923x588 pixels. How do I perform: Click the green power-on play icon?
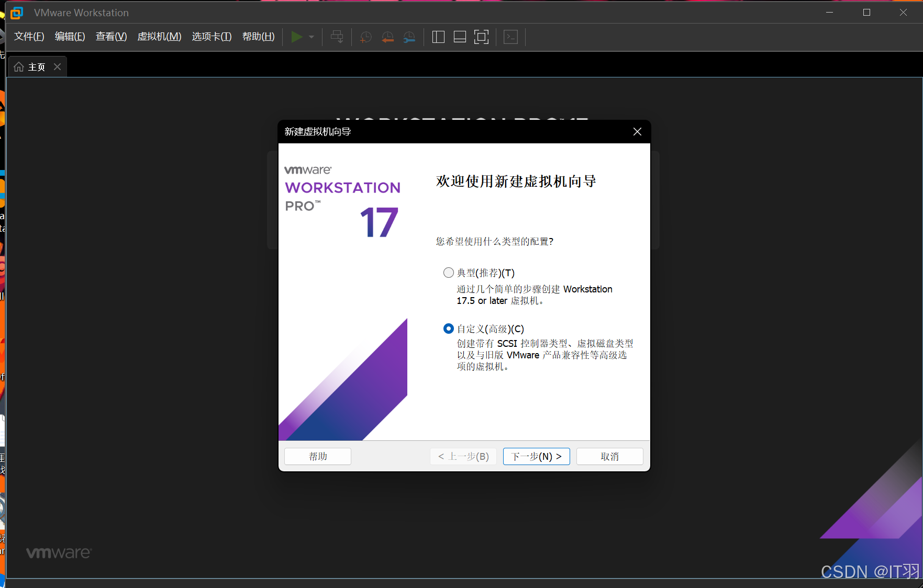(296, 37)
